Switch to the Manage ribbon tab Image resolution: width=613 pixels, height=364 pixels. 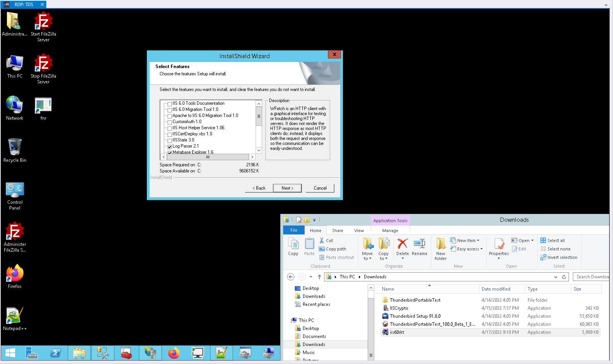click(x=390, y=231)
